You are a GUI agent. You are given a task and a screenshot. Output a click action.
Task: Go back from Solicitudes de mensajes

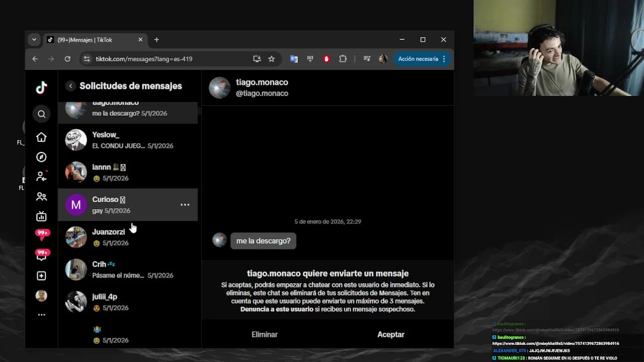[70, 86]
